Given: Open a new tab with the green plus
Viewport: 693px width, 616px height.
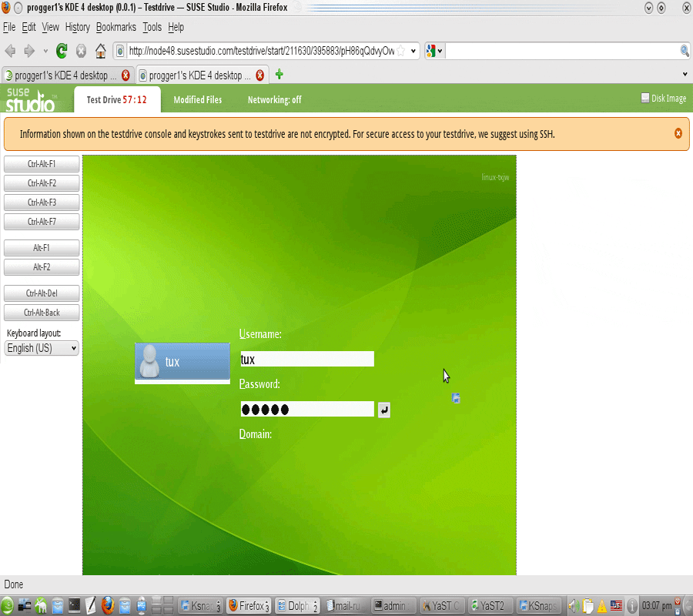Looking at the screenshot, I should pyautogui.click(x=279, y=74).
